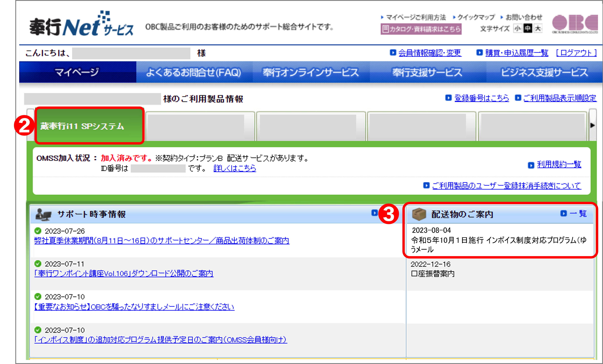Click arrow icon beside 購買・申込履歴一覧

479,52
